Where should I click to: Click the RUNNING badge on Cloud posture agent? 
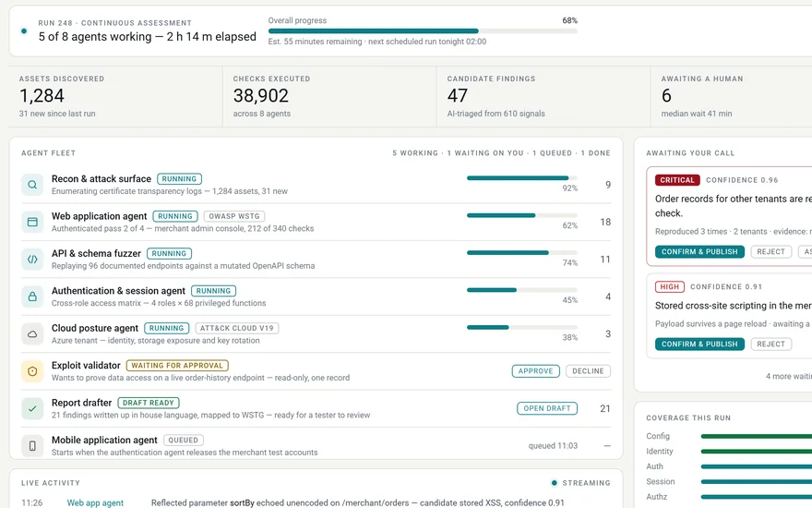[x=166, y=328]
